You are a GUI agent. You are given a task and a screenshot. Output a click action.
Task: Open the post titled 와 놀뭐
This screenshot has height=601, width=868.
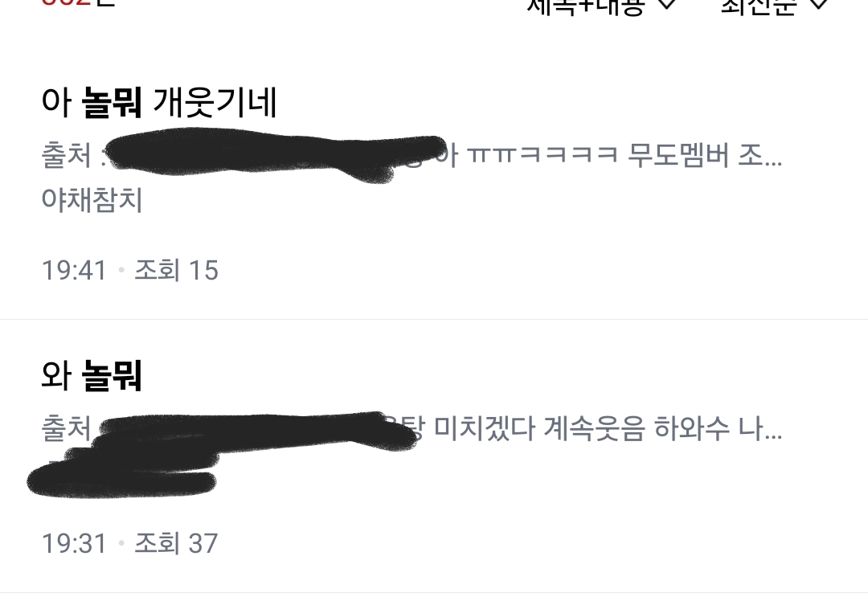pyautogui.click(x=92, y=375)
